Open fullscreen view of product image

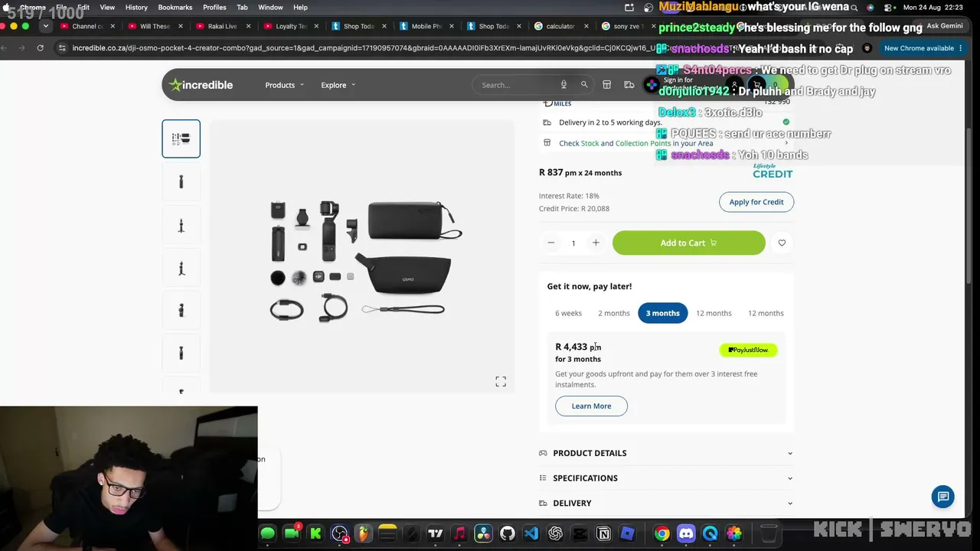click(501, 381)
